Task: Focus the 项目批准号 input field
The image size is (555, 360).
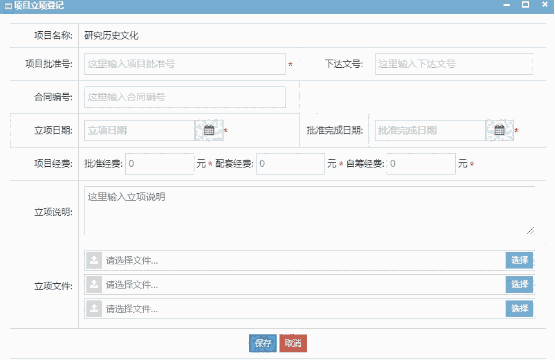Action: tap(185, 64)
